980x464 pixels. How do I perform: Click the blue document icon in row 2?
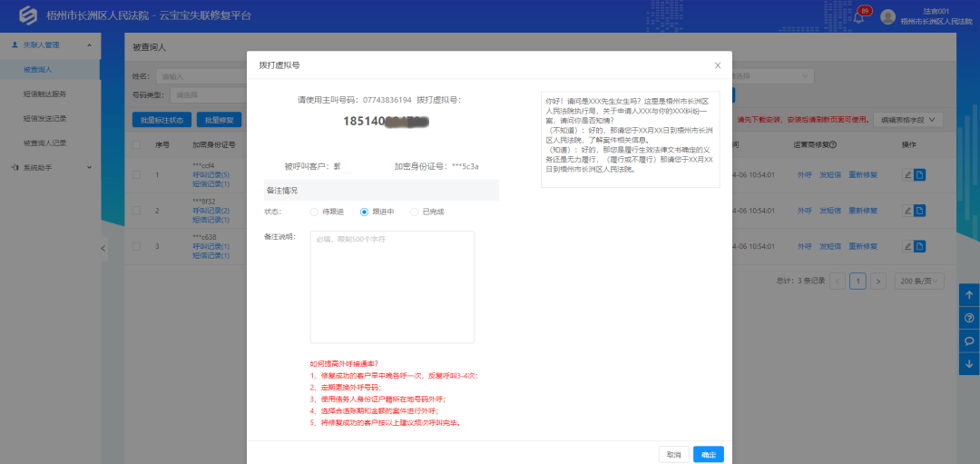tap(919, 211)
